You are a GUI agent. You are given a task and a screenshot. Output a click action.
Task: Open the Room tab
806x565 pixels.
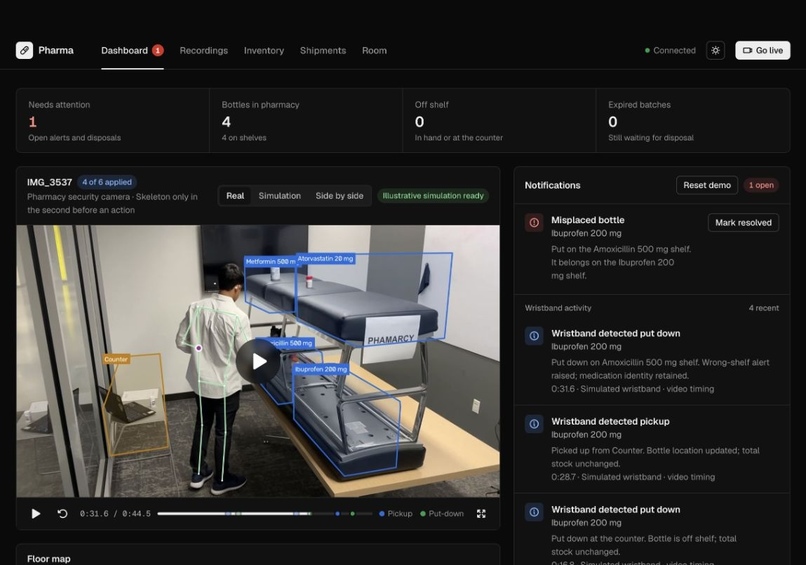click(374, 50)
